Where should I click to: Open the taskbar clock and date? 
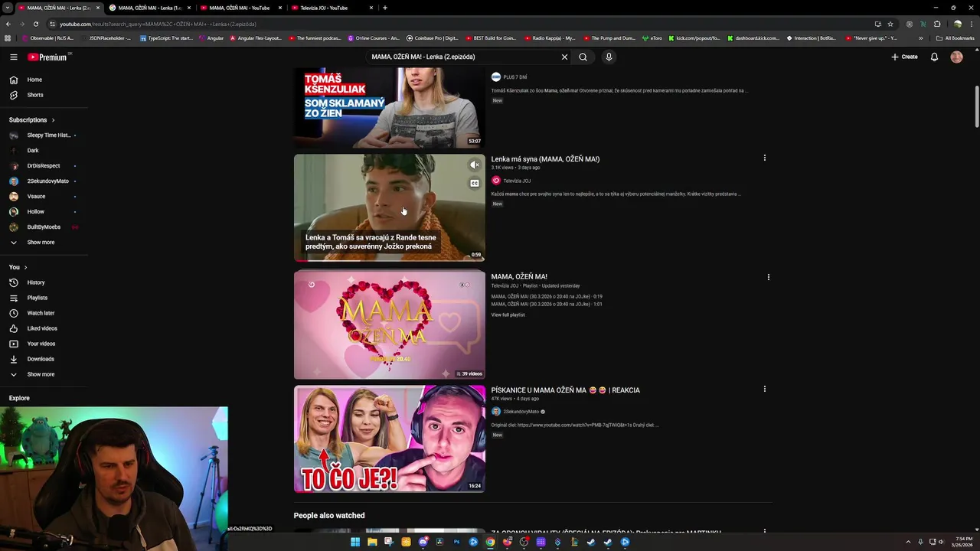pos(961,542)
